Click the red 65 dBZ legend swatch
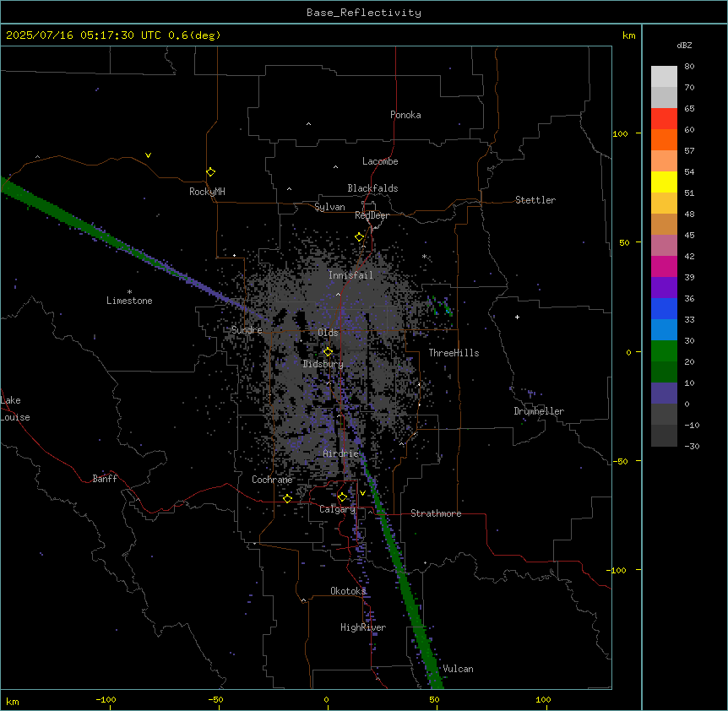 pyautogui.click(x=664, y=119)
